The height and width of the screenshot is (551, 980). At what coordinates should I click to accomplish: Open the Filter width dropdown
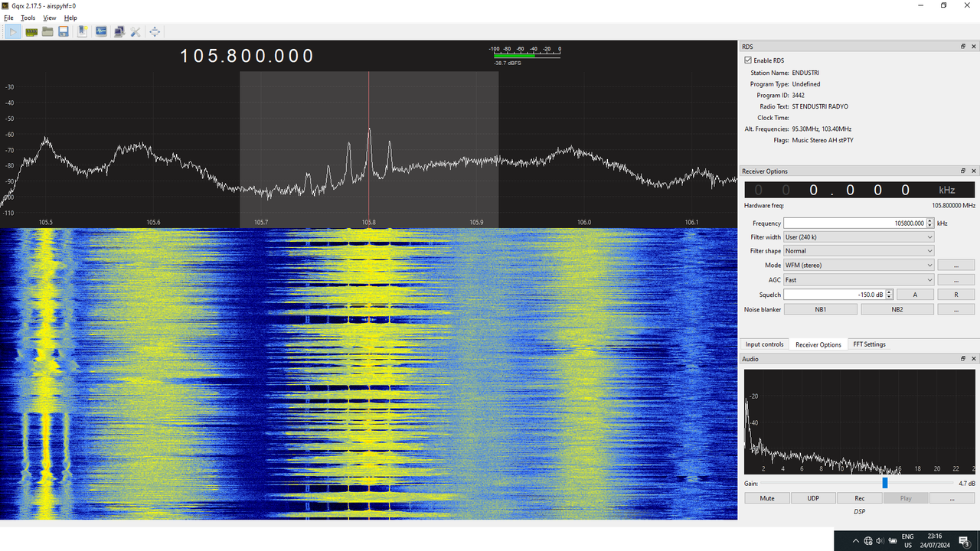(859, 237)
